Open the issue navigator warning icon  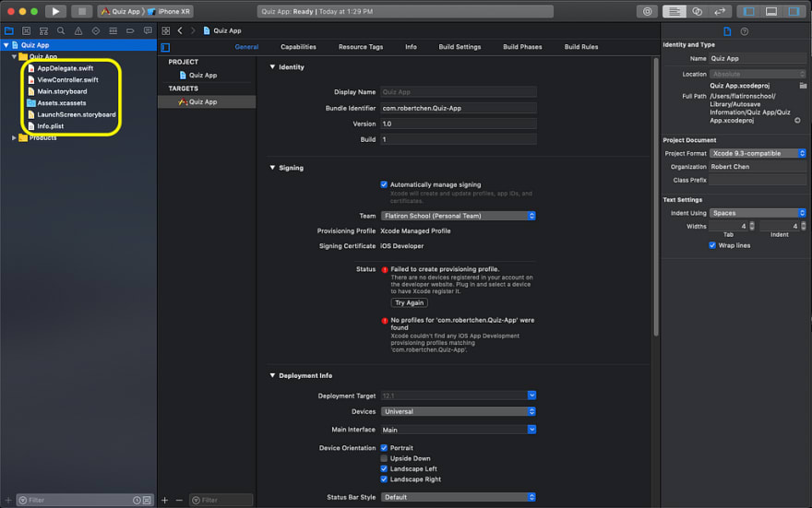(x=78, y=30)
